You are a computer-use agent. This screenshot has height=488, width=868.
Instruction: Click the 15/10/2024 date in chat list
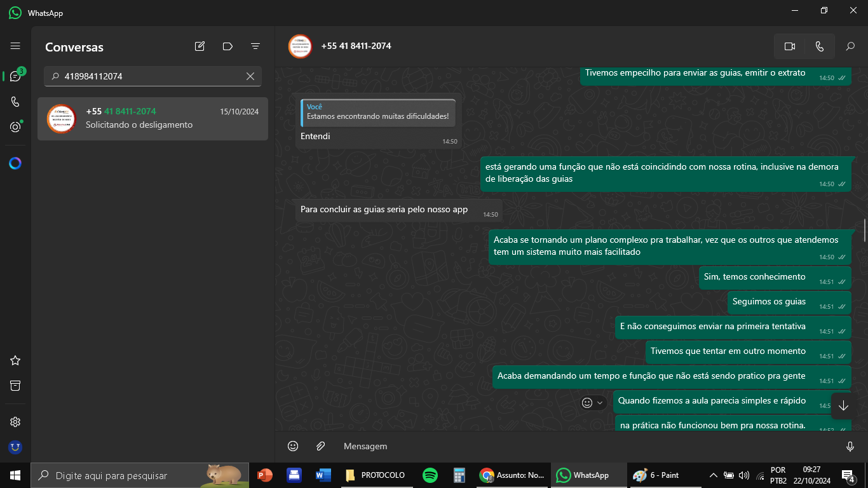pyautogui.click(x=240, y=112)
